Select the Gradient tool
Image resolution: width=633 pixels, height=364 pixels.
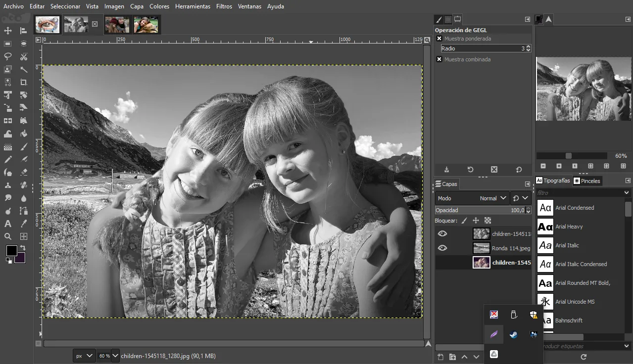click(8, 146)
